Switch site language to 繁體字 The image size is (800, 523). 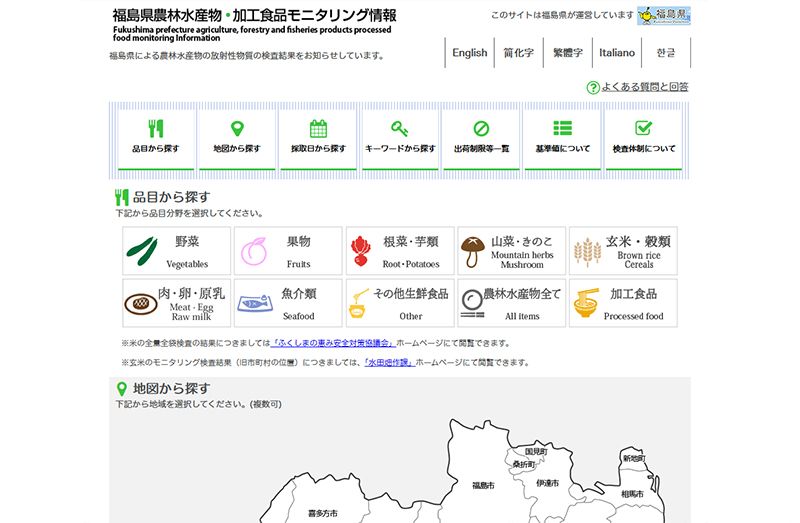click(568, 53)
